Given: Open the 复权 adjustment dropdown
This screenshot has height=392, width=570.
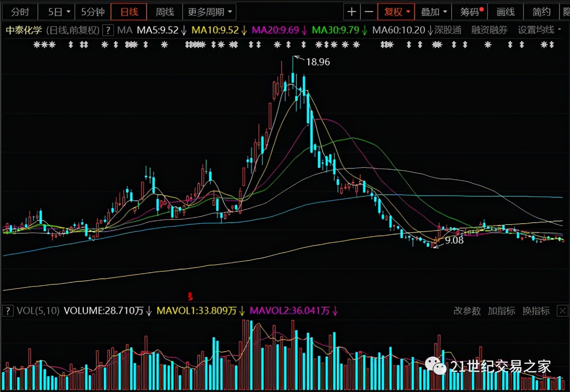Looking at the screenshot, I should (395, 12).
